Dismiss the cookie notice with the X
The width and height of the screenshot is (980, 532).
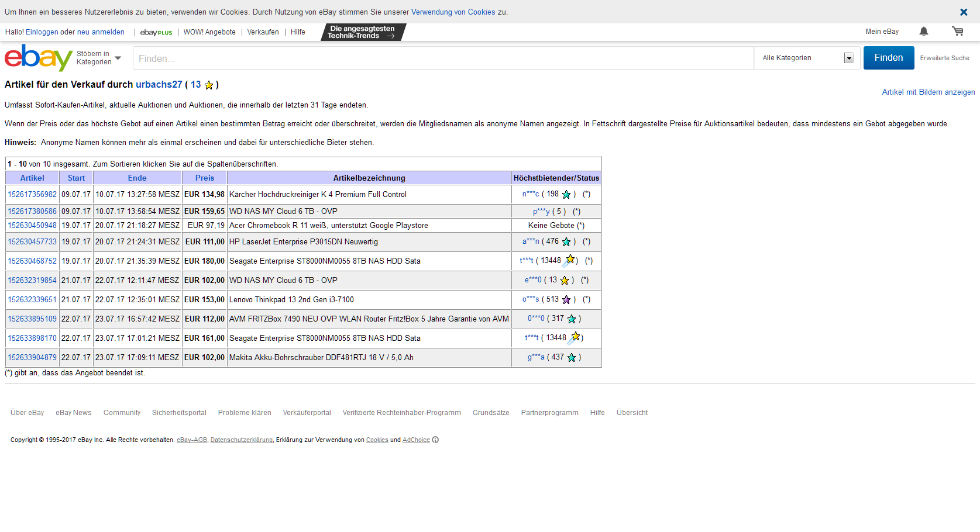[964, 12]
